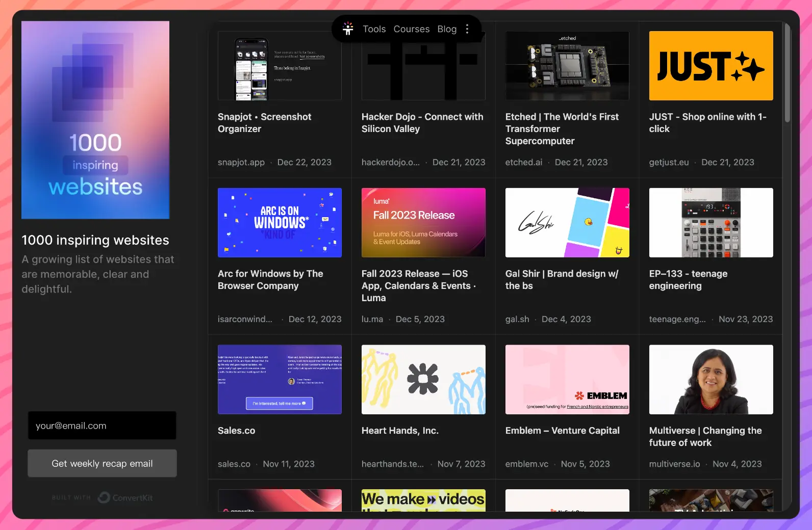Click the Heart Hands asterisk logo thumbnail
The height and width of the screenshot is (530, 812).
point(423,380)
